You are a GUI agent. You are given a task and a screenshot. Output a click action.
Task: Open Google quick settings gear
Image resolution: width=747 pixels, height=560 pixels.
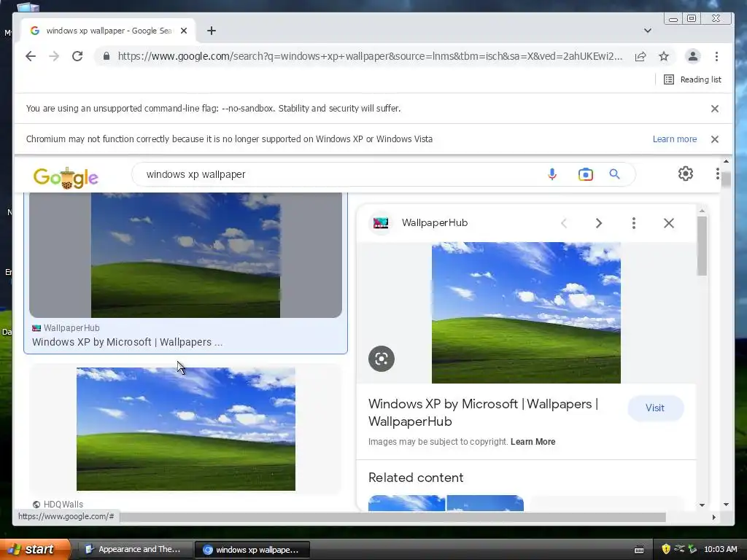686,174
